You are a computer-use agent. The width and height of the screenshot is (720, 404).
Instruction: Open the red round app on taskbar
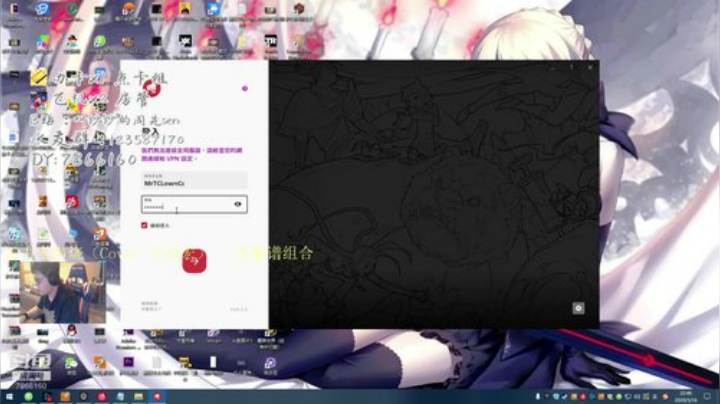pos(102,396)
